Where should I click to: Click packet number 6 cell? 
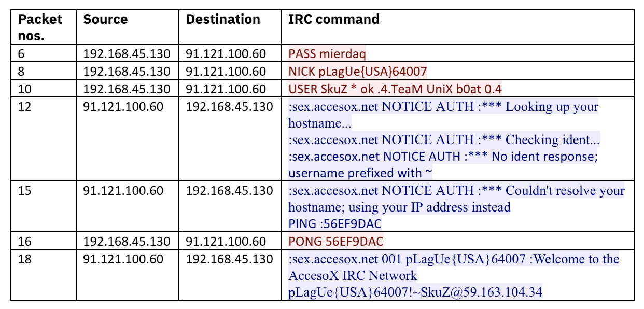pos(21,53)
